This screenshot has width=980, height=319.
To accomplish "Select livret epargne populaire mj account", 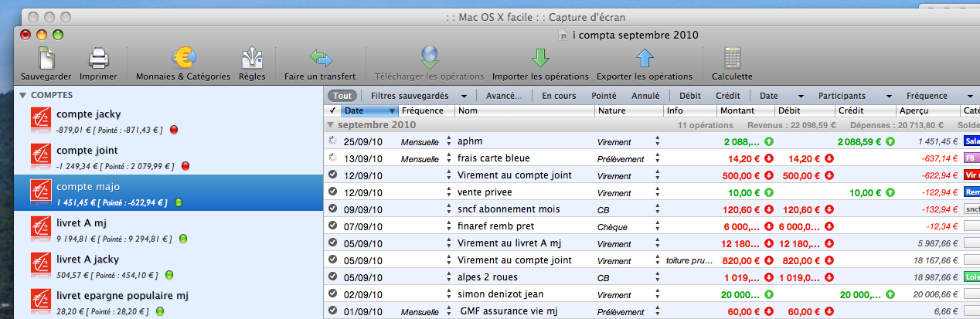I will coord(168,302).
